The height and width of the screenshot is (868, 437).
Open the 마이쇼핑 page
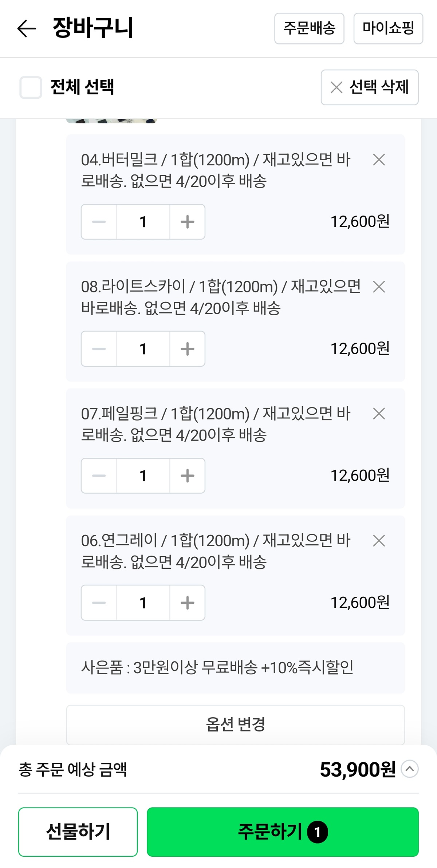(x=388, y=28)
